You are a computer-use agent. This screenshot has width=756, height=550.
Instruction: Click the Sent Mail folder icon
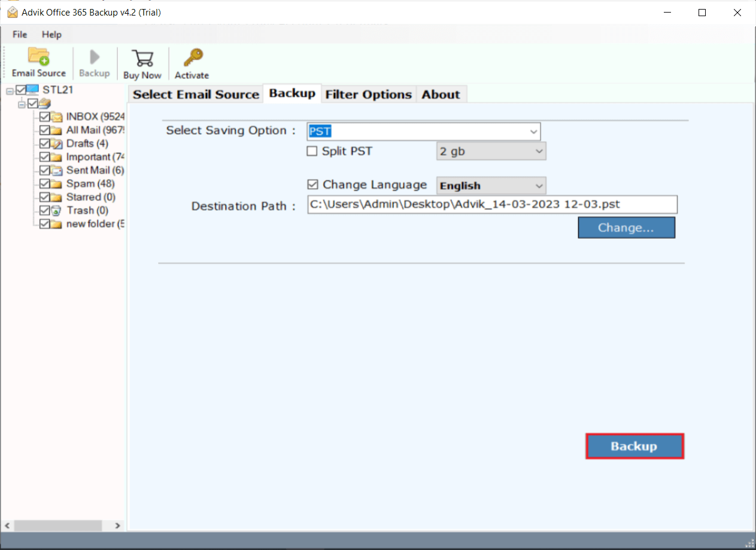[56, 171]
